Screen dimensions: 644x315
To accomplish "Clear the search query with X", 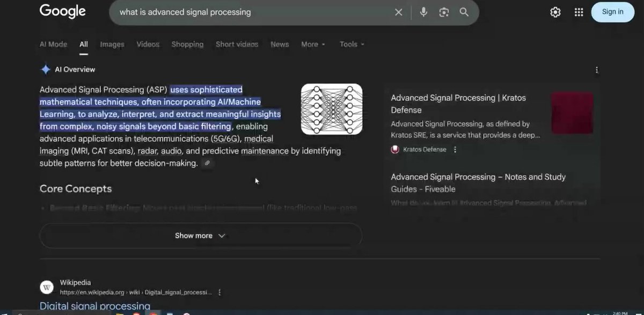I will point(399,12).
